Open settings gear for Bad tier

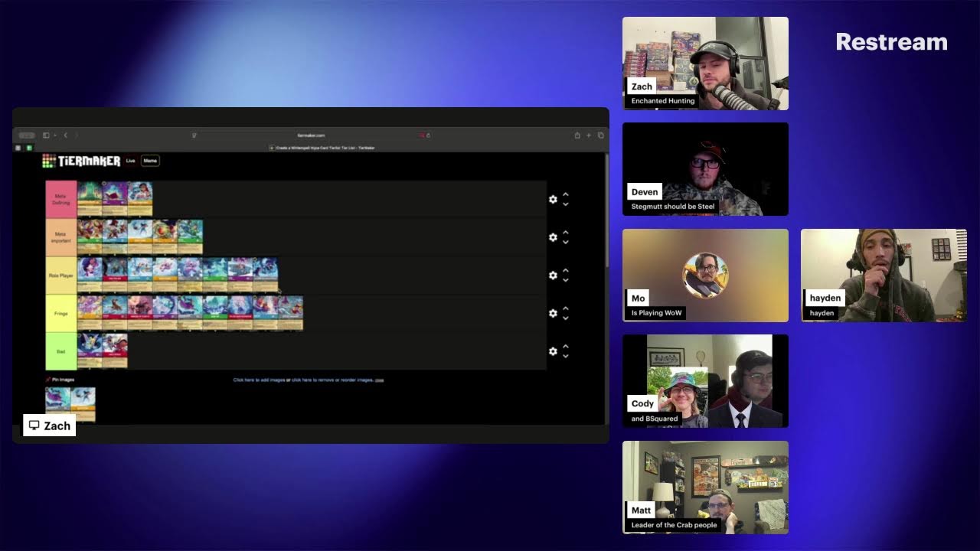click(x=553, y=351)
